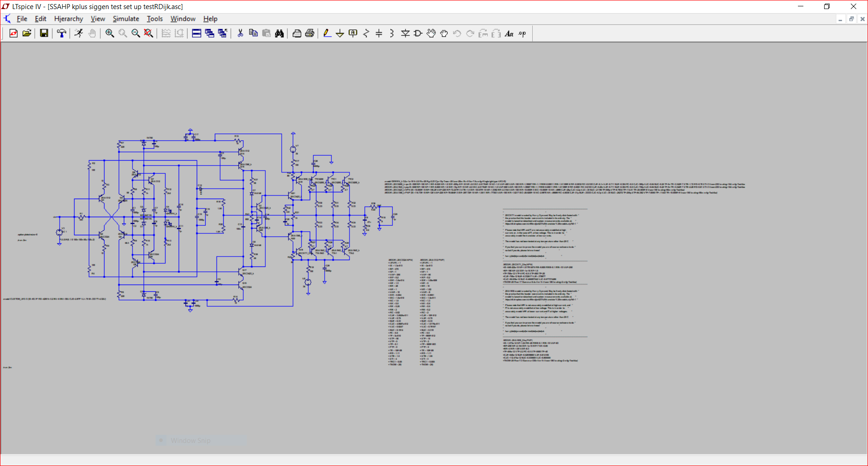Image resolution: width=868 pixels, height=466 pixels.
Task: Select the Cut scissors tool
Action: pyautogui.click(x=241, y=33)
